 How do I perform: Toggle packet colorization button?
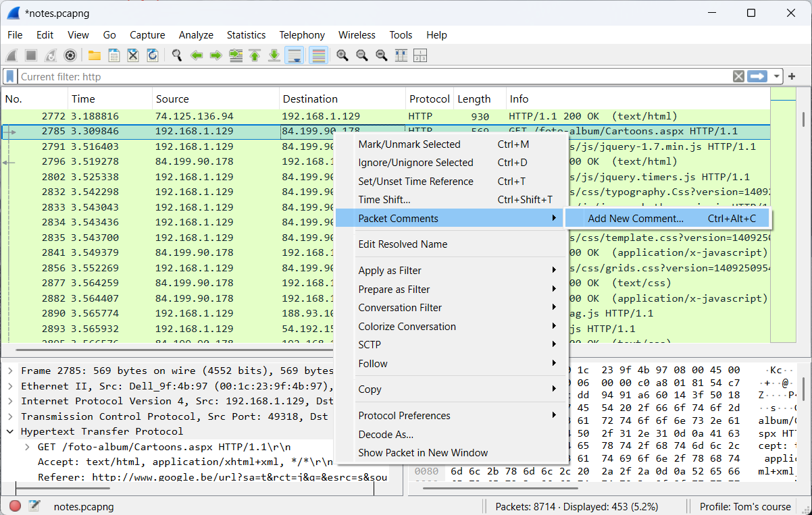pyautogui.click(x=318, y=55)
